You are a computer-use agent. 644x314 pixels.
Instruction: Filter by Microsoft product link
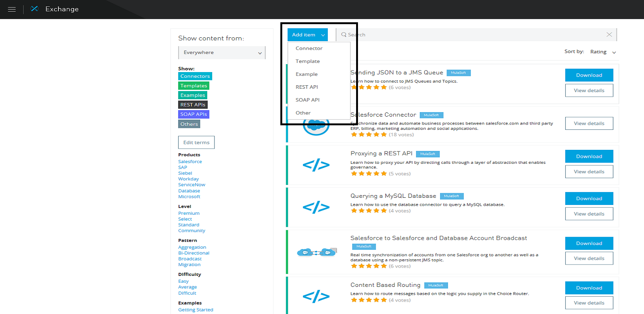pyautogui.click(x=189, y=197)
